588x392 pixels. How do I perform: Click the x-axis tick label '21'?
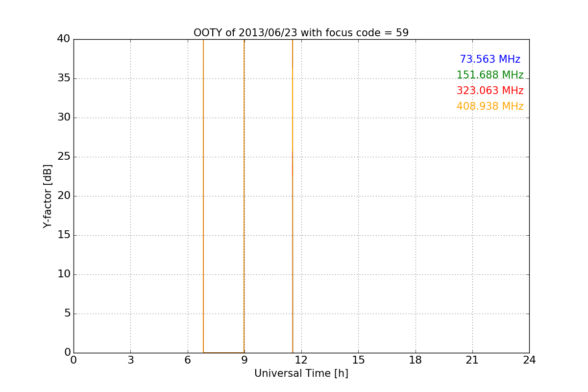[472, 360]
